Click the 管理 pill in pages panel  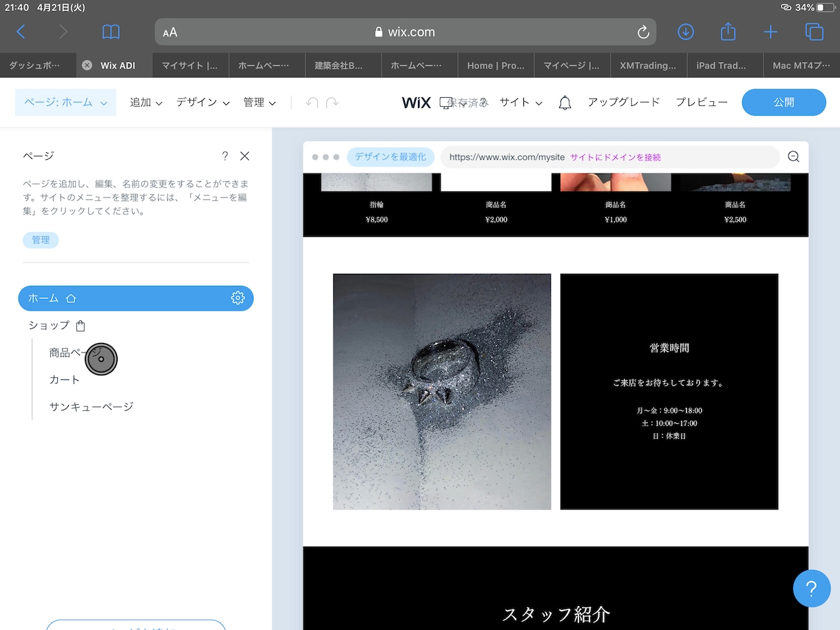point(41,240)
